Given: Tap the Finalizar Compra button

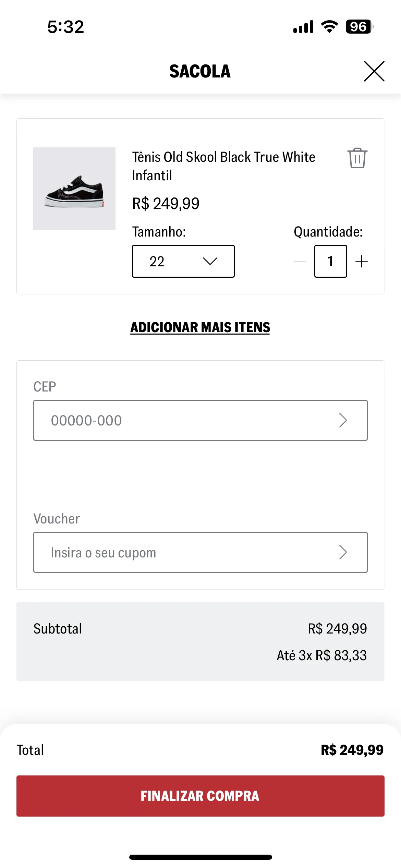Looking at the screenshot, I should click(200, 796).
